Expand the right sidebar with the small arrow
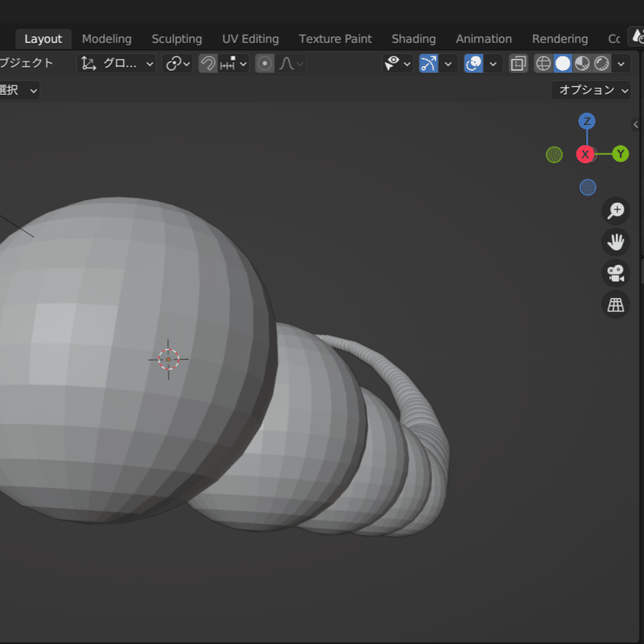The height and width of the screenshot is (644, 644). 636,124
